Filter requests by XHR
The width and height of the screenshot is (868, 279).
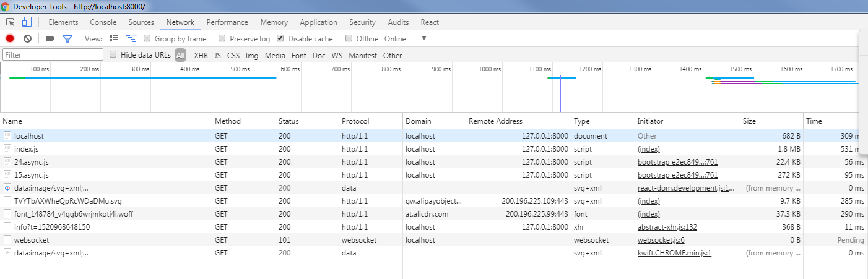coord(201,55)
